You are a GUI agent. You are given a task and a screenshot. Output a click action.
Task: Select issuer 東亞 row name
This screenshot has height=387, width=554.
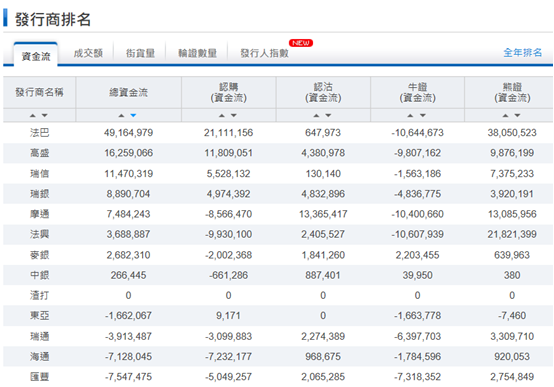40,315
